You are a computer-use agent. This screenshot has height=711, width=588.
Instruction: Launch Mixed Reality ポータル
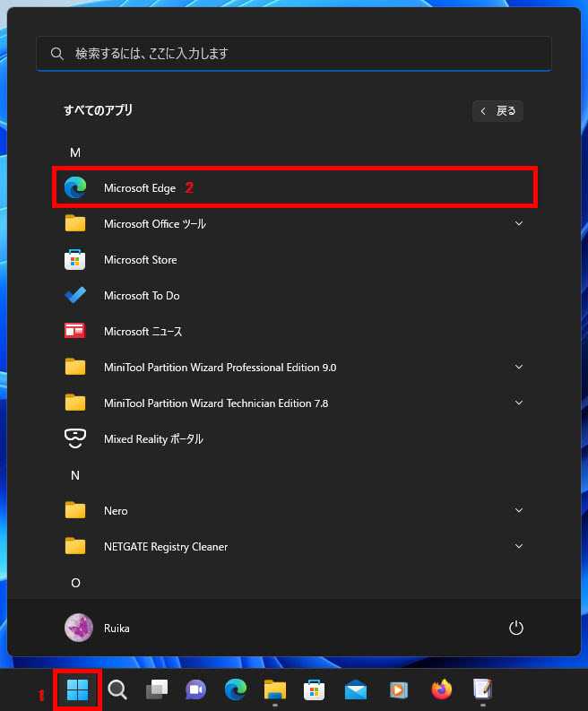tap(152, 439)
